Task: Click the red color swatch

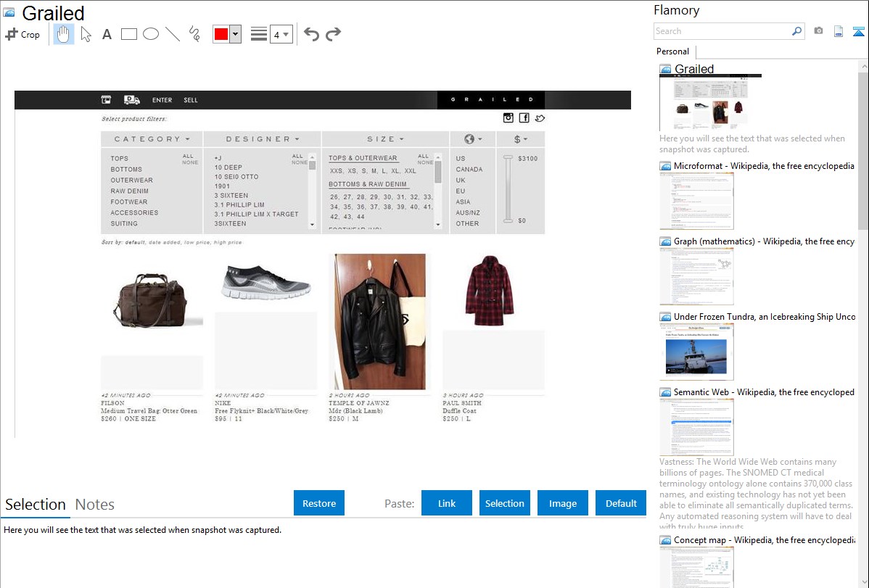Action: pos(221,34)
